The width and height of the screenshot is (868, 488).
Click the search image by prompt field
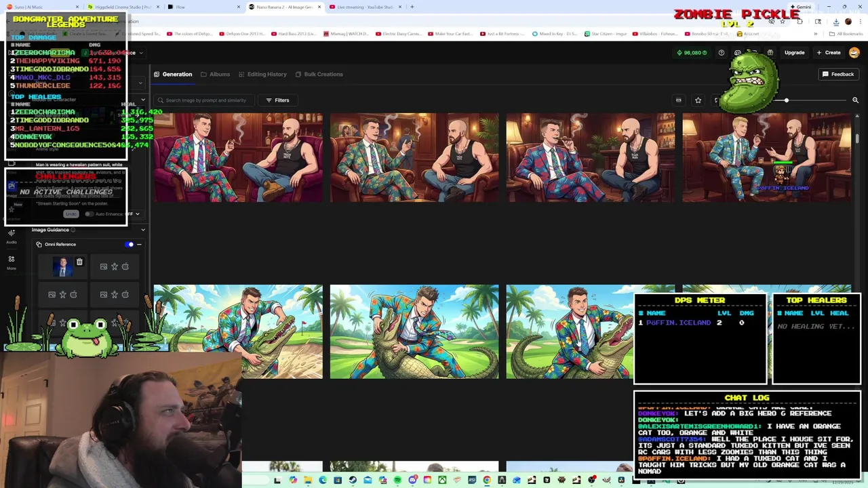[x=205, y=100]
